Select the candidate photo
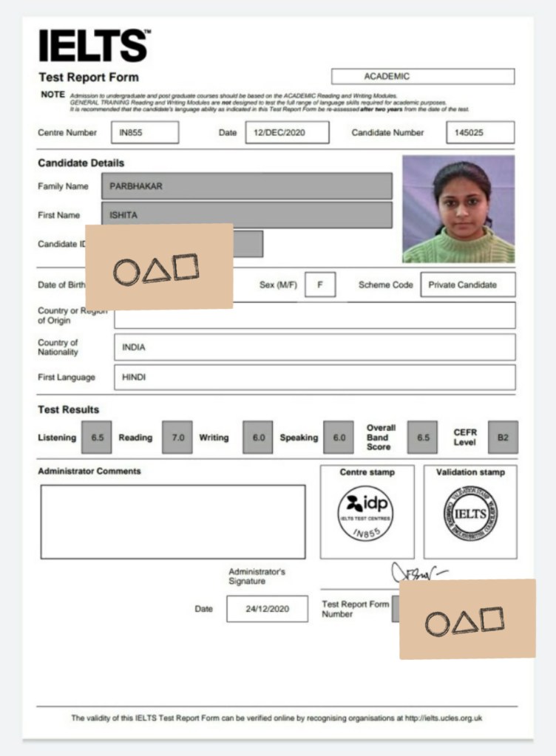This screenshot has width=556, height=756. tap(458, 209)
